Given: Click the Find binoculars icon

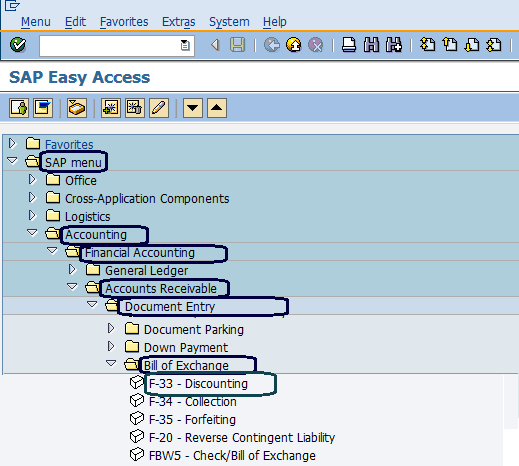Looking at the screenshot, I should click(x=371, y=45).
